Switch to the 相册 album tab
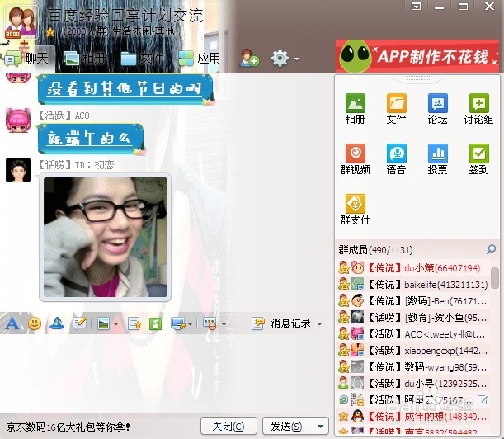Viewport: 504px width, 439px height. (x=85, y=59)
